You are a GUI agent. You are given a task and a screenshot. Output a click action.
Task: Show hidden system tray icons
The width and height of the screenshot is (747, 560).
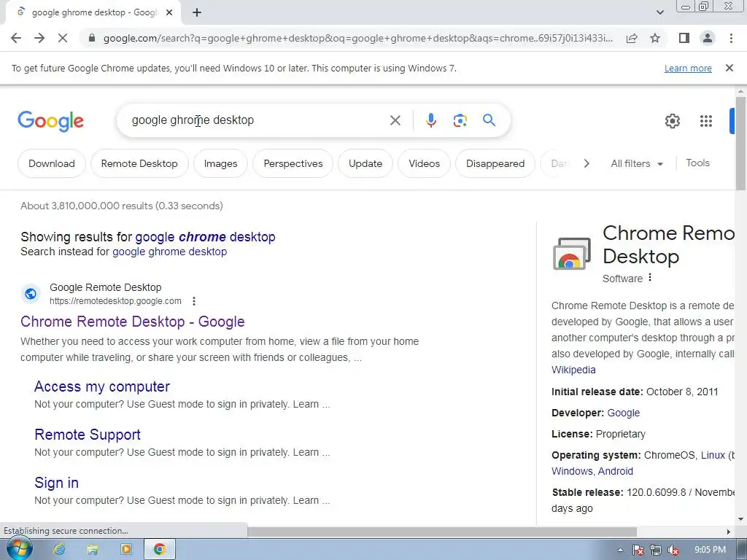coord(620,550)
